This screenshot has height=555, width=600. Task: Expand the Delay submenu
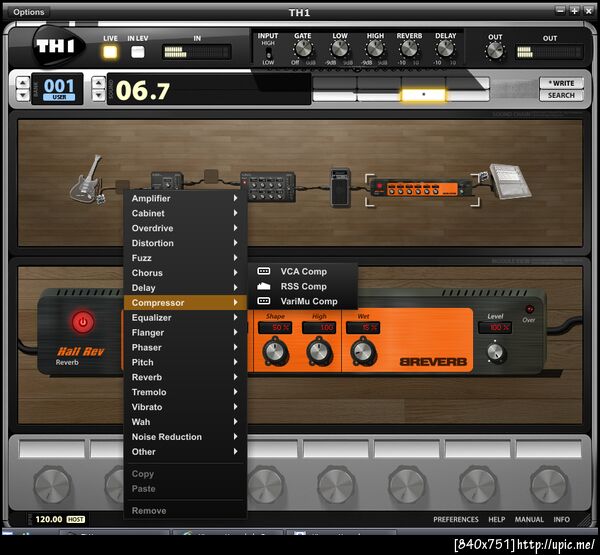click(x=185, y=288)
